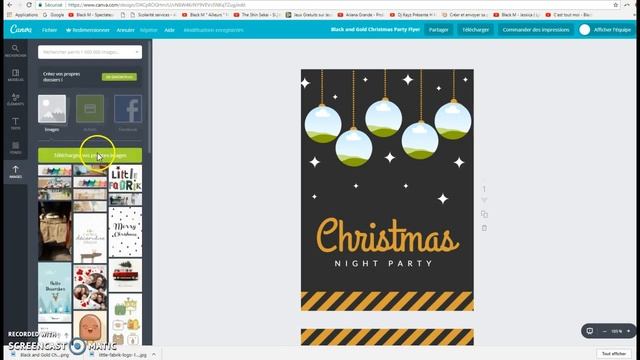Image resolution: width=640 pixels, height=360 pixels.
Task: Select the gold striped band on page one
Action: [x=387, y=301]
